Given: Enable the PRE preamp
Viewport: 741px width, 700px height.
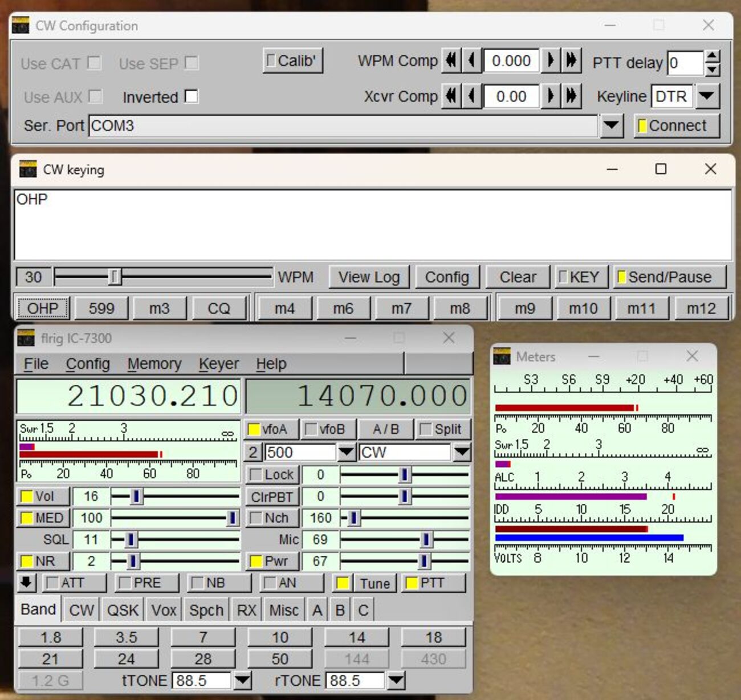Looking at the screenshot, I should (x=147, y=583).
